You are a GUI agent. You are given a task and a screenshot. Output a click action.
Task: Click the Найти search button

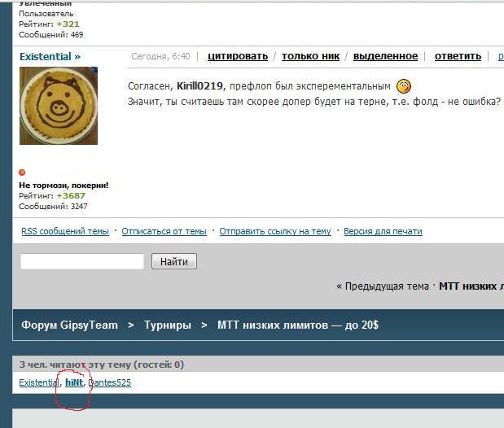(174, 261)
